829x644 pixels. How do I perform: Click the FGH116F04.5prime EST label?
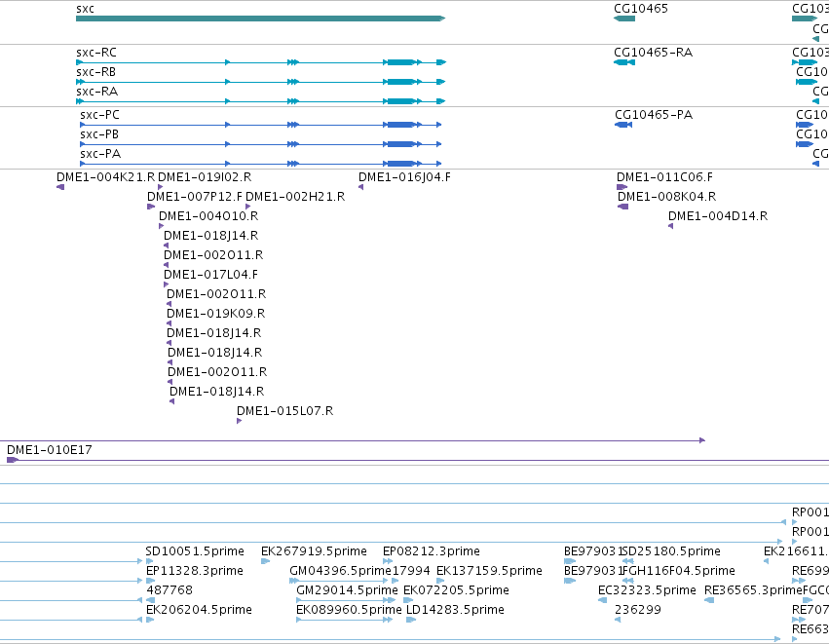point(679,571)
